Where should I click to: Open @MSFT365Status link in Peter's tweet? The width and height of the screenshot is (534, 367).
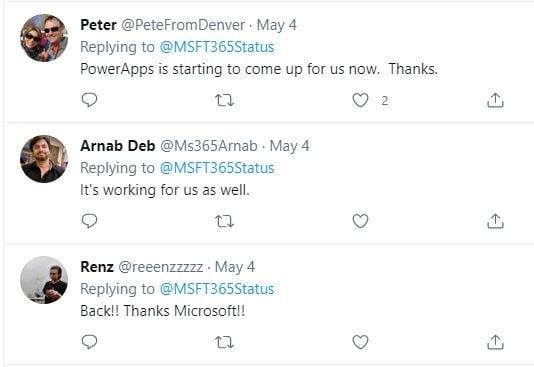point(217,47)
